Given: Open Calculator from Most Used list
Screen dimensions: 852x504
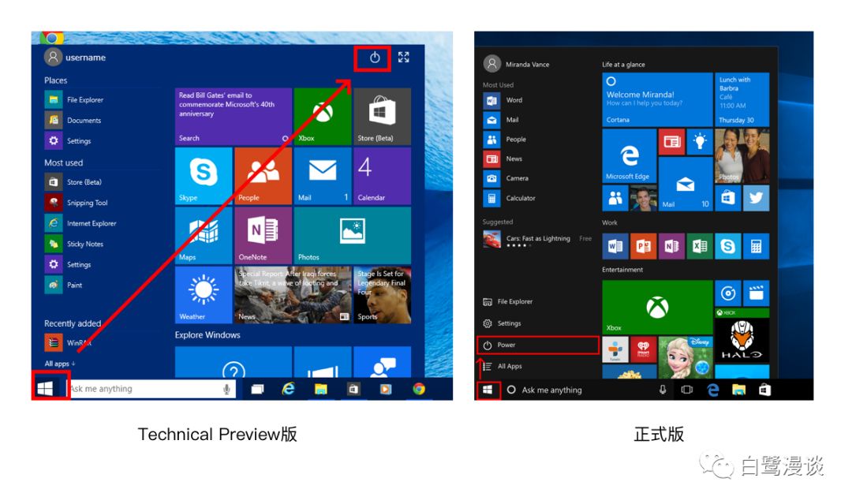Looking at the screenshot, I should click(510, 198).
